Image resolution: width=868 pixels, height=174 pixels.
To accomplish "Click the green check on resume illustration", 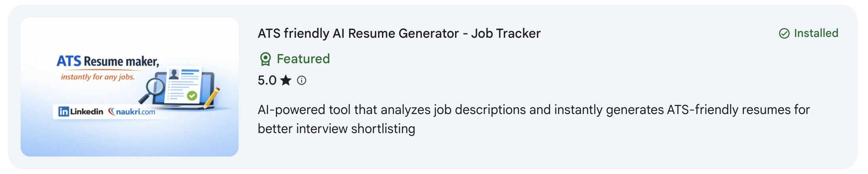I will click(192, 95).
